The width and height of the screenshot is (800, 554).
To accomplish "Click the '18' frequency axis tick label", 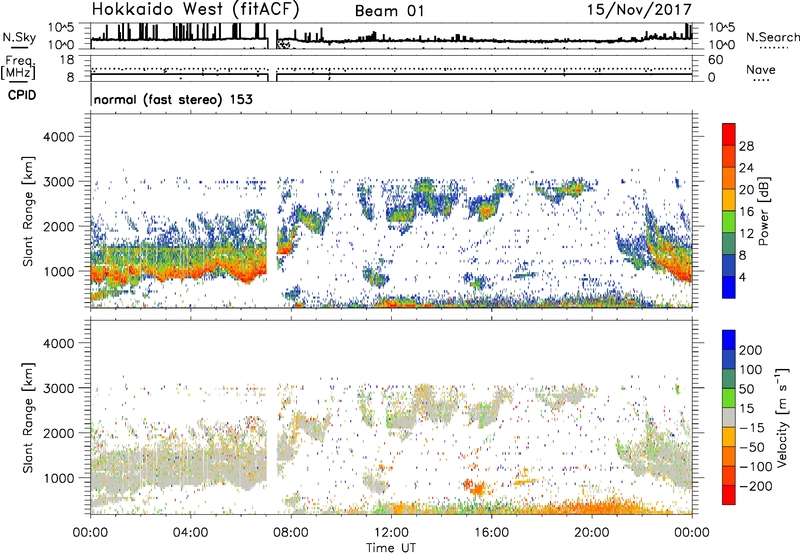I will point(67,60).
